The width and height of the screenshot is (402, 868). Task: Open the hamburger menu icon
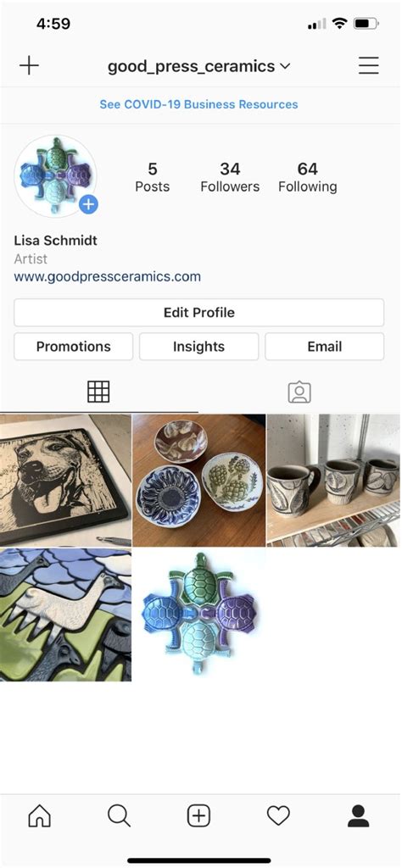pos(368,66)
